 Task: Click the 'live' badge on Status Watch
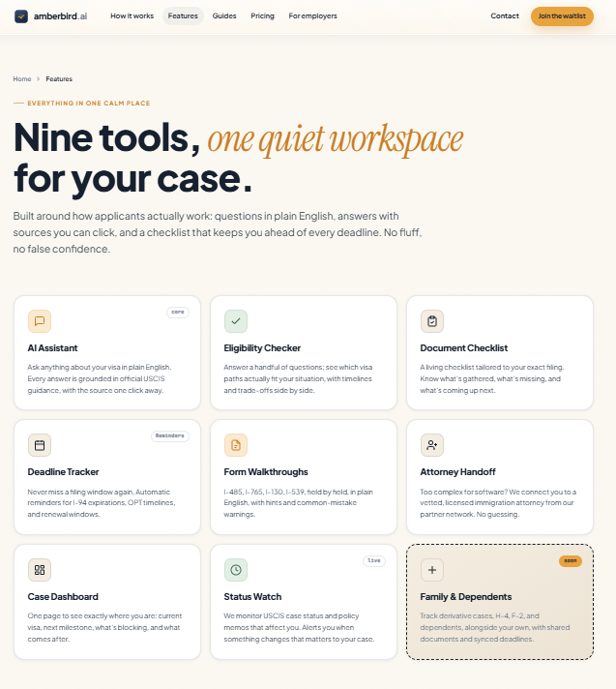[374, 560]
